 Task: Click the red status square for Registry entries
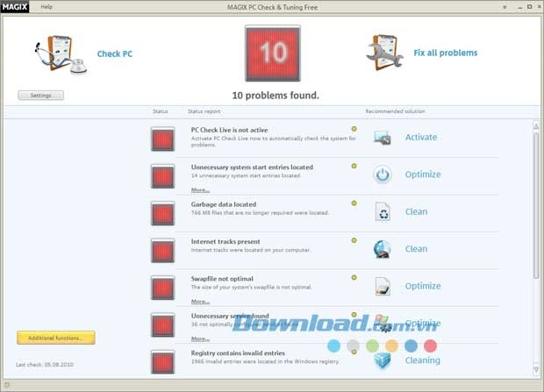pyautogui.click(x=162, y=362)
